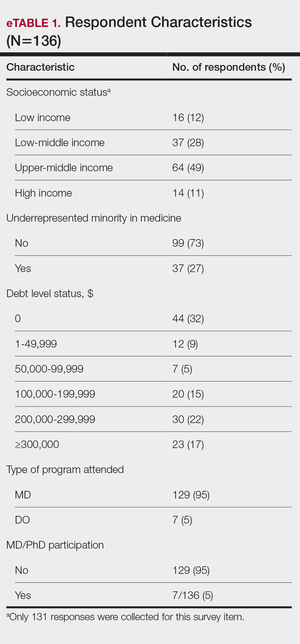Click the 200,000-299,999 debt row label
This screenshot has height=644, width=300.
point(55,419)
